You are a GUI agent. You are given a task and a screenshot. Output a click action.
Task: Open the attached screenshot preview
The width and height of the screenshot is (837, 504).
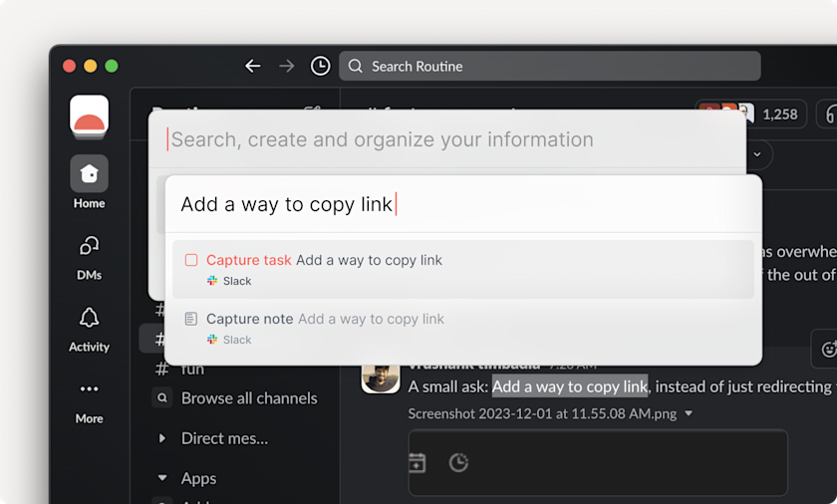coord(598,462)
